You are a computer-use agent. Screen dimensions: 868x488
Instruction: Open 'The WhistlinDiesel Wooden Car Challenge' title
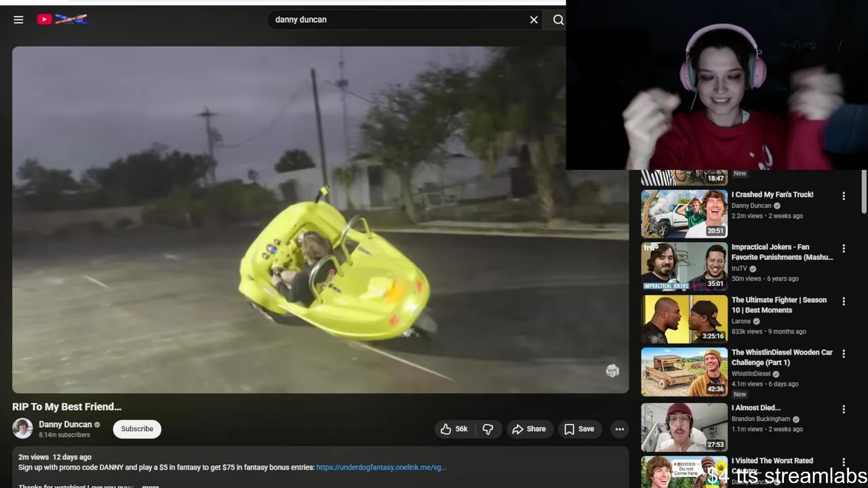click(782, 357)
